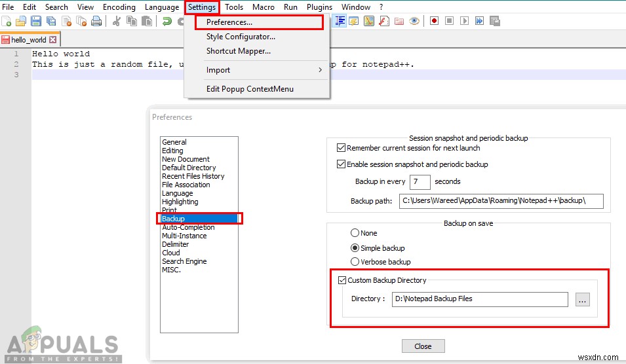This screenshot has width=626, height=364.
Task: Select General in Preferences list
Action: point(174,142)
